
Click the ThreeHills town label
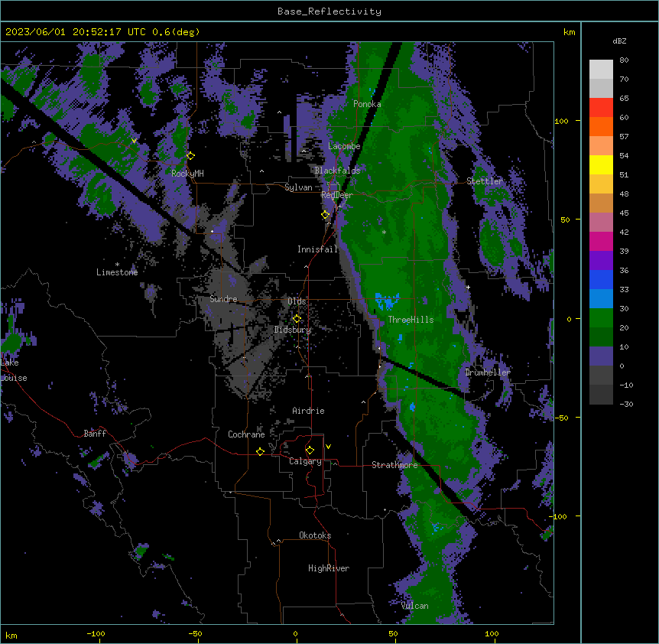coord(411,320)
